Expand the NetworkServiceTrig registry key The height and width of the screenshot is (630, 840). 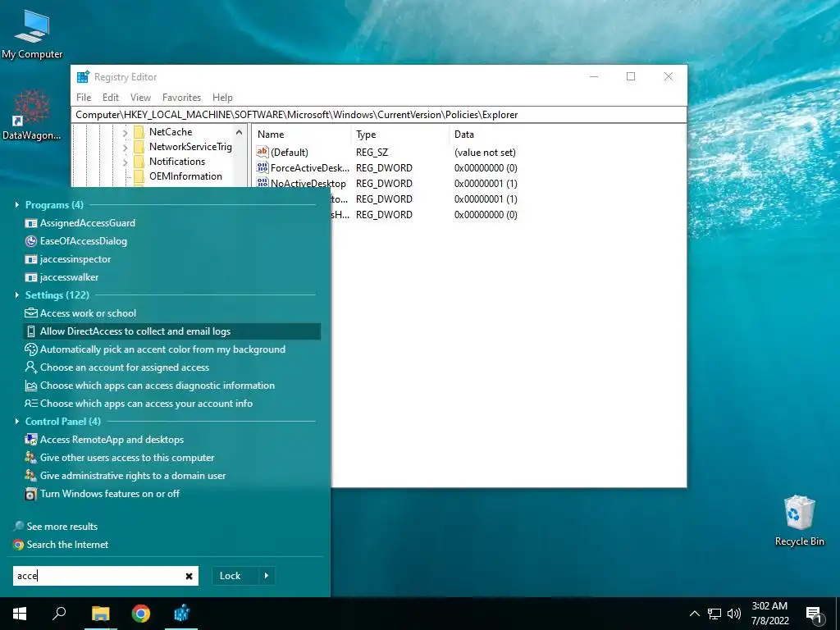(125, 148)
